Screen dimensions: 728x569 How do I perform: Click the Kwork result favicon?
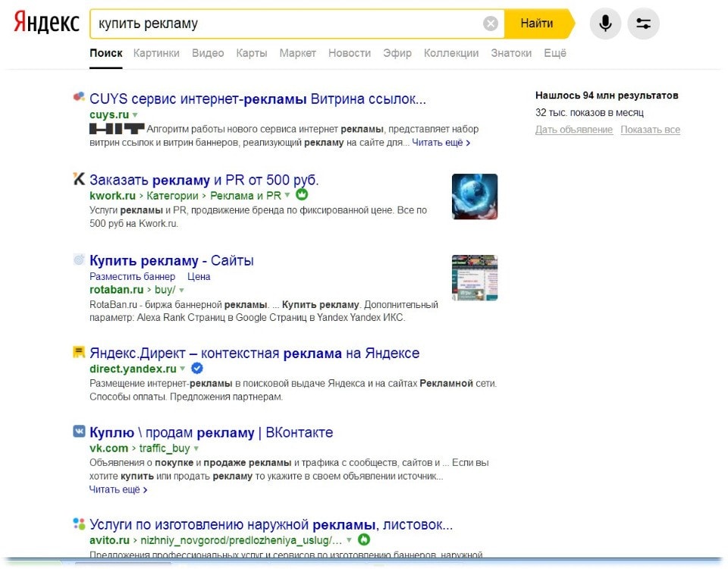point(79,178)
